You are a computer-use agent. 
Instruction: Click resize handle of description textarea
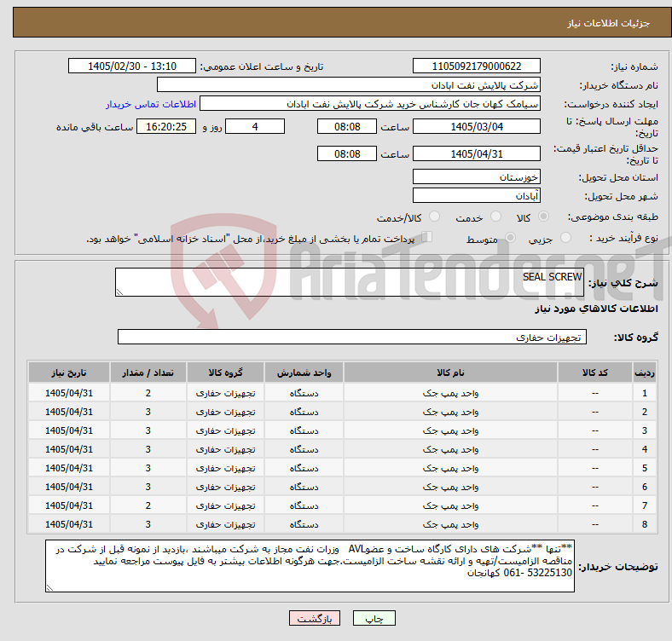[x=119, y=292]
